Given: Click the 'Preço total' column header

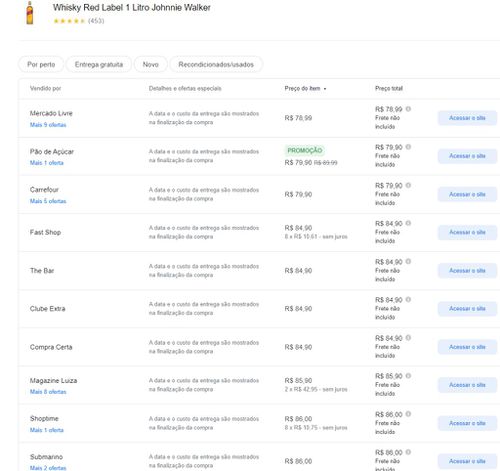Looking at the screenshot, I should tap(389, 88).
